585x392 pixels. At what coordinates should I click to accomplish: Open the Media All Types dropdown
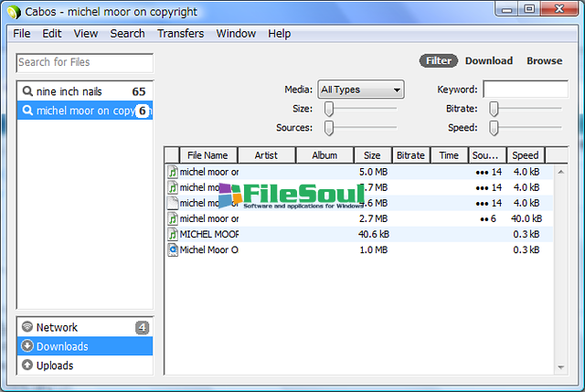(x=360, y=90)
